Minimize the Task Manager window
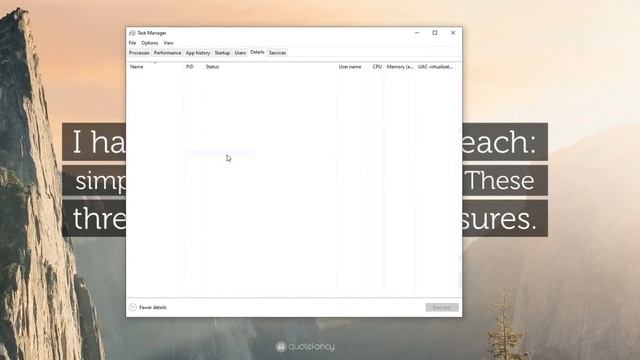This screenshot has height=360, width=640. coord(417,33)
